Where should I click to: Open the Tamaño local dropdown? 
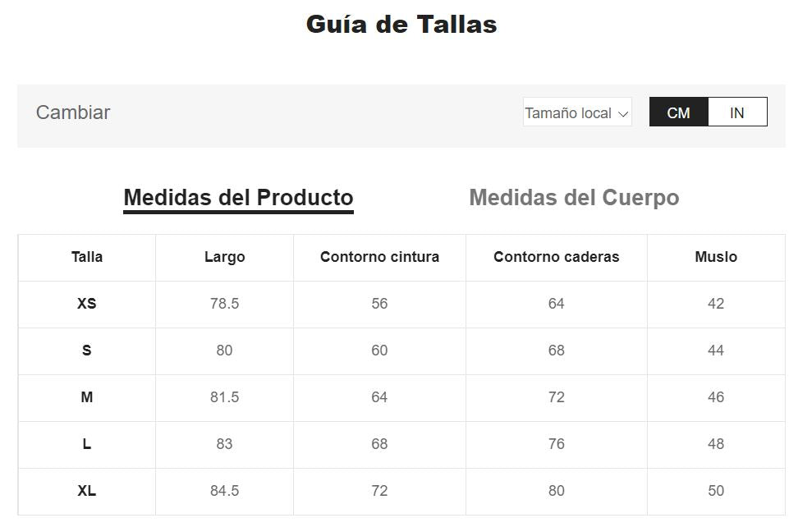(x=576, y=112)
